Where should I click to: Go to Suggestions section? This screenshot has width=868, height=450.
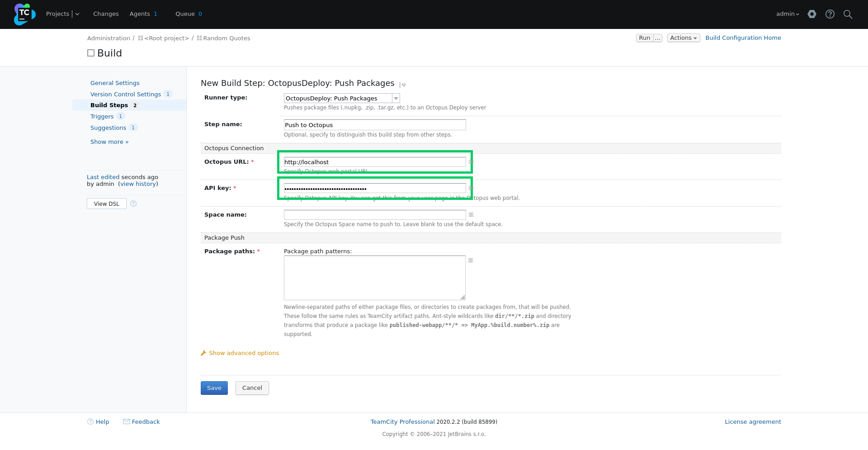[108, 128]
